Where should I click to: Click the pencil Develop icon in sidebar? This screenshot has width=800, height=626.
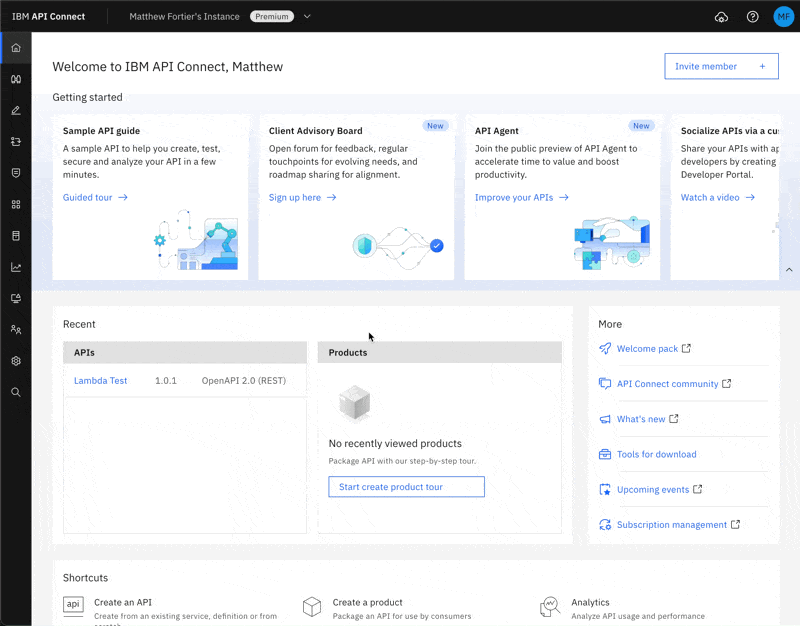16,110
